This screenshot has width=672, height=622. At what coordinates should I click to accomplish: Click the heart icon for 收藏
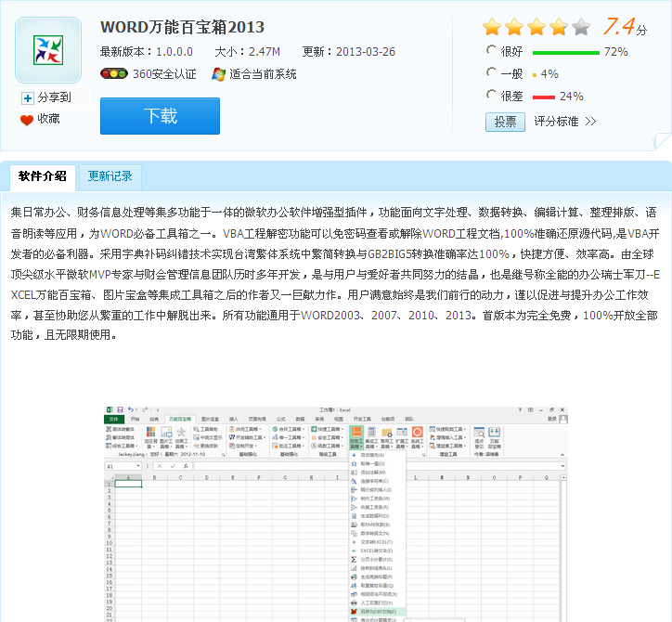pos(27,120)
